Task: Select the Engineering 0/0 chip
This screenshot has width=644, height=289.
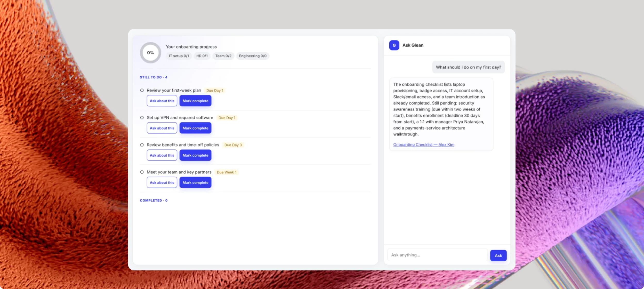Action: (x=253, y=56)
